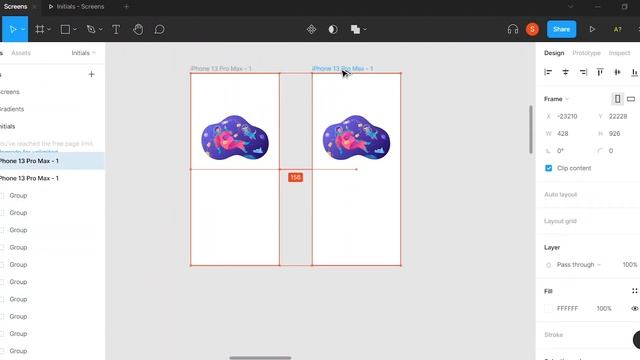The image size is (640, 360).
Task: Open Frame tool dropdown arrow
Action: tap(49, 29)
